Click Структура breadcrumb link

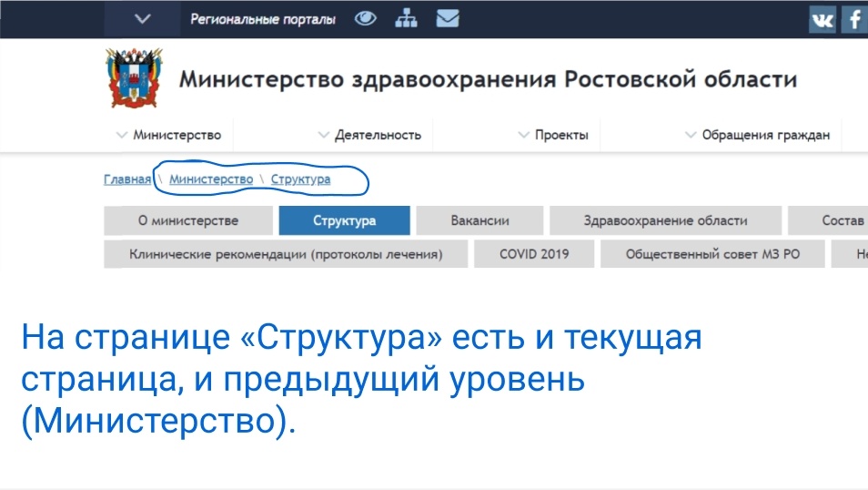coord(300,179)
